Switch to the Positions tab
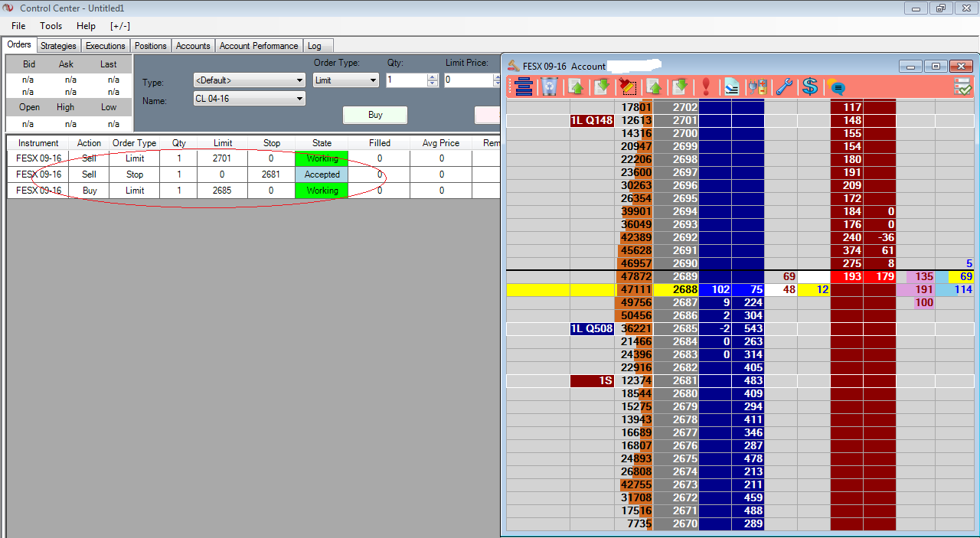 150,46
